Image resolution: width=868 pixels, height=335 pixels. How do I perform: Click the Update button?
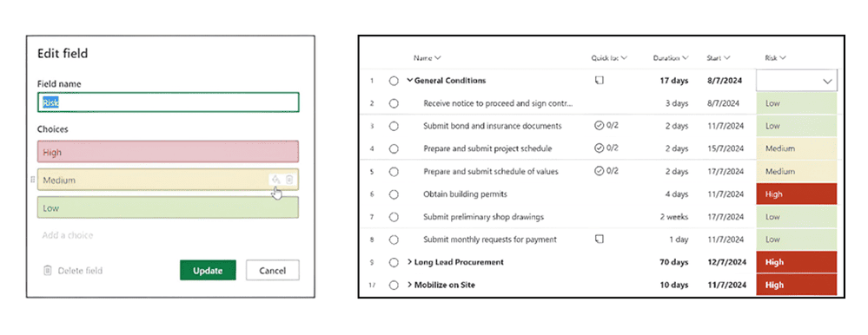pyautogui.click(x=208, y=270)
